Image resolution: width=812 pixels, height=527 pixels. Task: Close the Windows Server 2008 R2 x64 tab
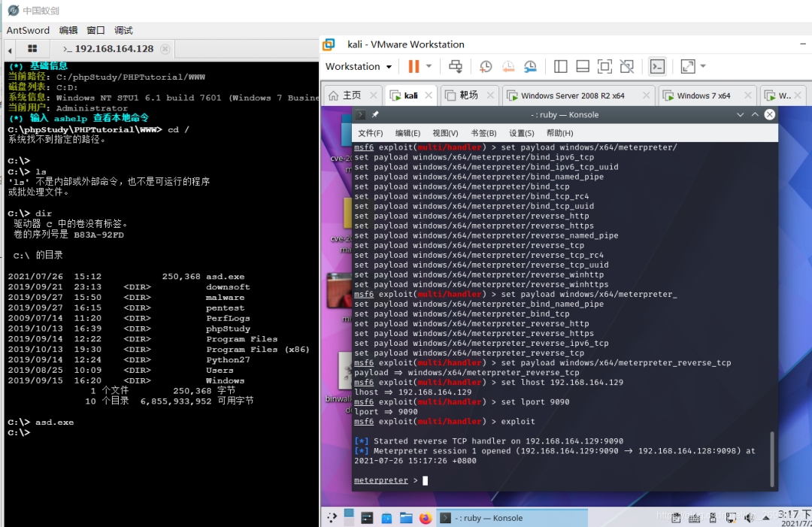tap(646, 95)
